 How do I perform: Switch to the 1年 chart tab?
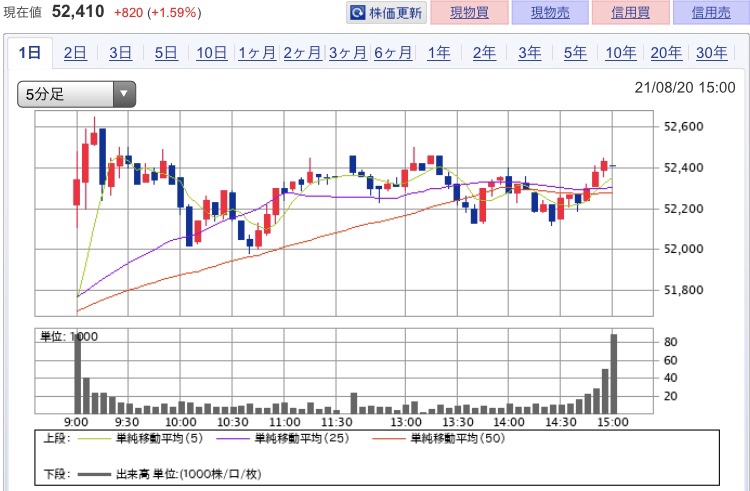439,53
